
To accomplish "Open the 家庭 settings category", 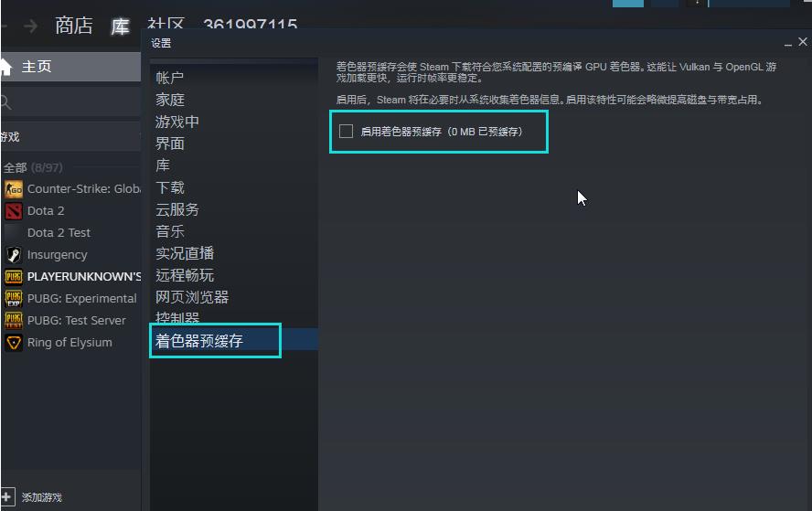I will (x=170, y=100).
